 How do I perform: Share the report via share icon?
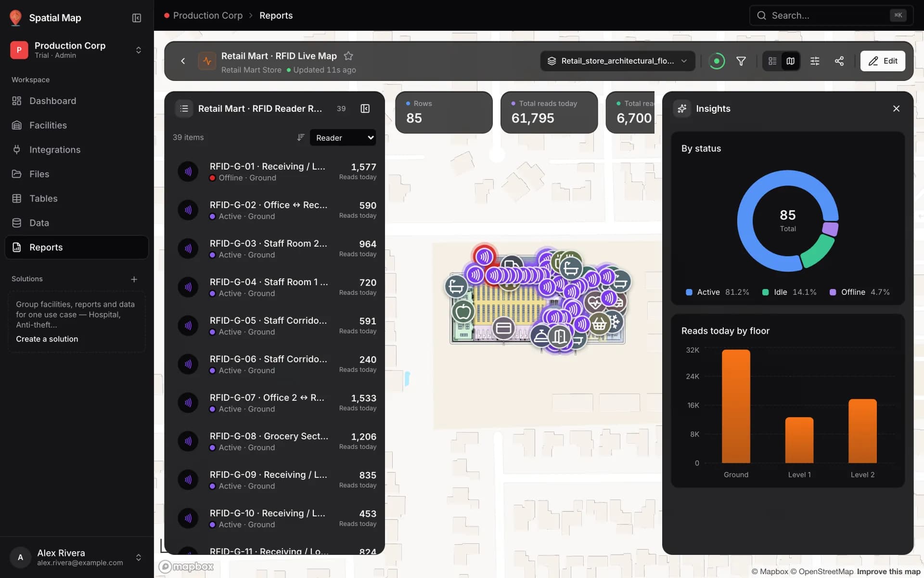pos(839,61)
